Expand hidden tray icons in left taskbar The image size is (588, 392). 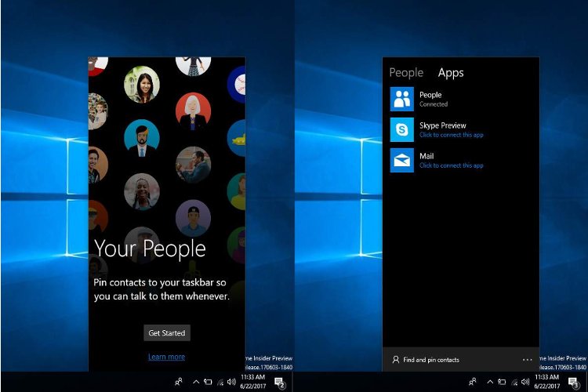pyautogui.click(x=195, y=383)
